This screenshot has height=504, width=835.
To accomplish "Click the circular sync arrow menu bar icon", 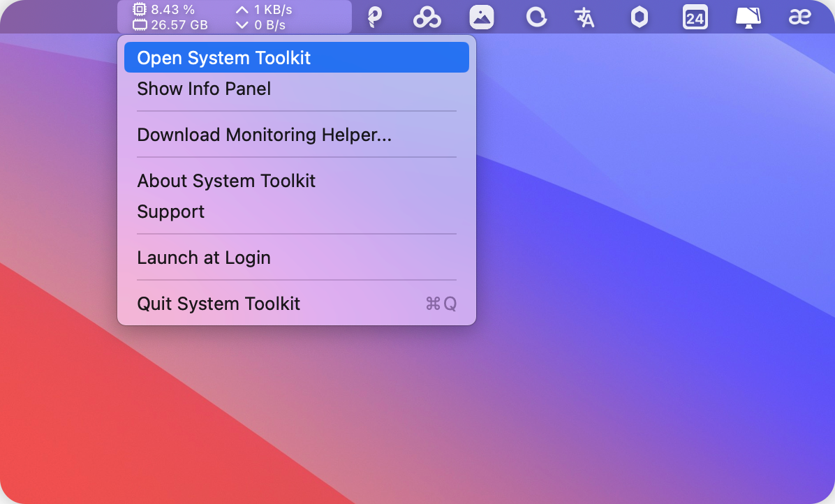I will tap(536, 17).
